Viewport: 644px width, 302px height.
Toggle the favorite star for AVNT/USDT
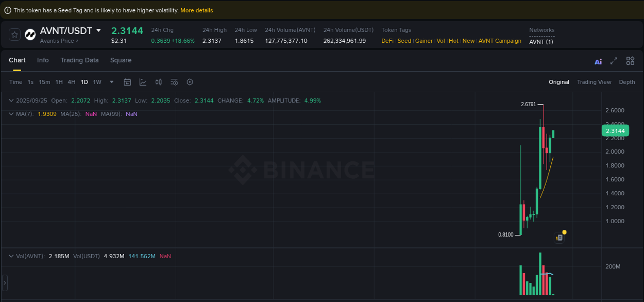(x=14, y=35)
